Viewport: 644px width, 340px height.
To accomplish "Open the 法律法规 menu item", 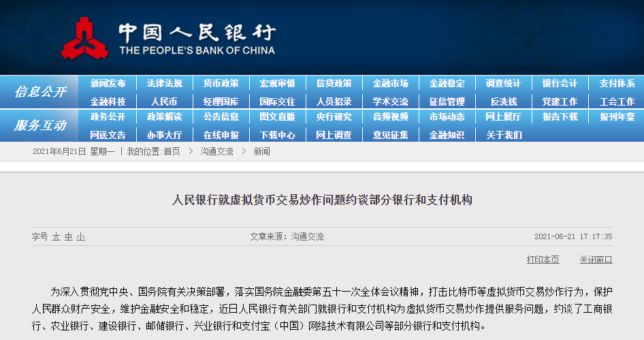I will point(164,83).
